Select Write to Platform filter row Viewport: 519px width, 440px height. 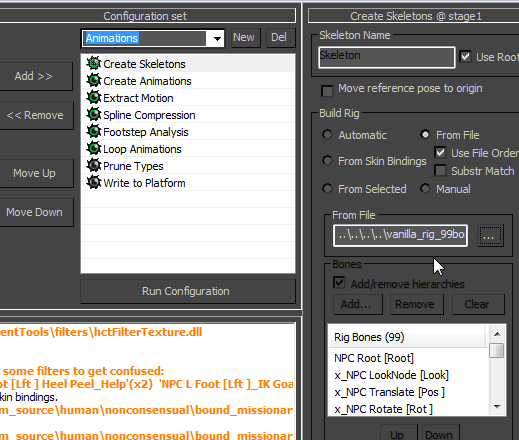(x=188, y=183)
